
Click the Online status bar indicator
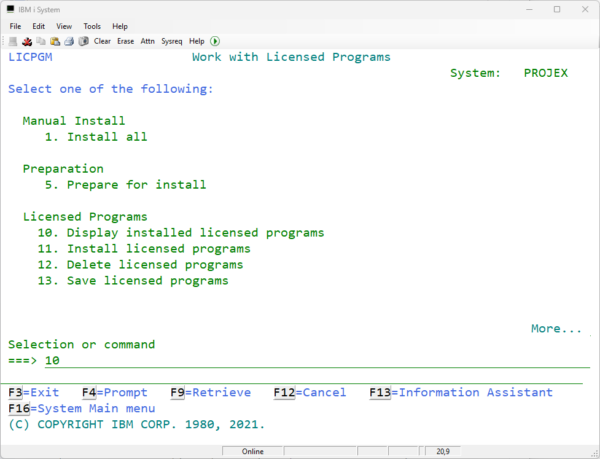tap(253, 451)
